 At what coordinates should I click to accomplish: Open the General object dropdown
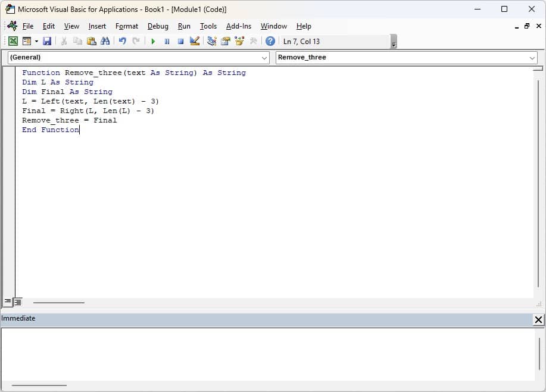[x=264, y=58]
